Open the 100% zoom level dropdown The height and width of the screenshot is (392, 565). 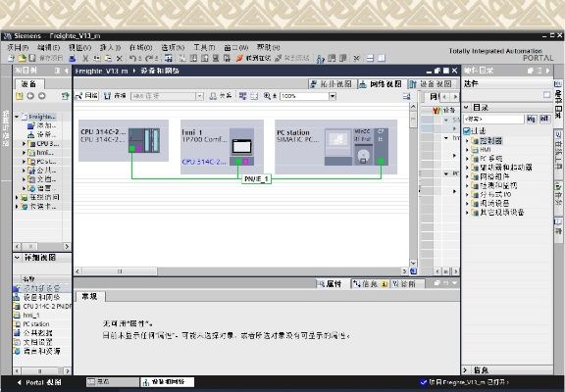pos(333,96)
